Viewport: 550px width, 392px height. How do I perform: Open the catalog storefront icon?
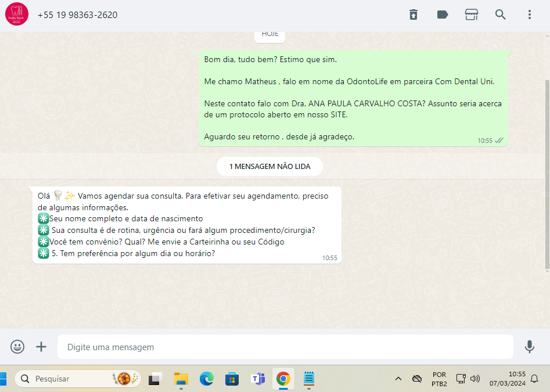coord(472,15)
